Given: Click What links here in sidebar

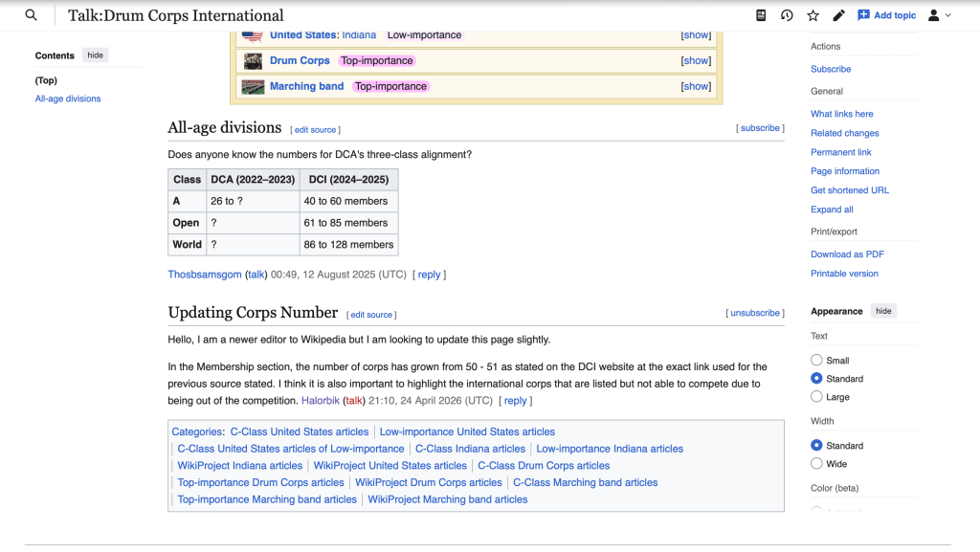Looking at the screenshot, I should [x=841, y=114].
